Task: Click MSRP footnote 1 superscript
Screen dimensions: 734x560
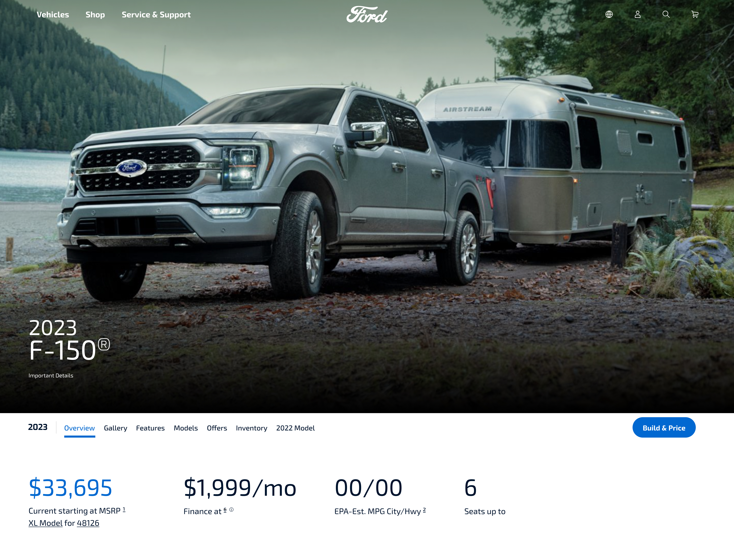Action: (x=124, y=510)
